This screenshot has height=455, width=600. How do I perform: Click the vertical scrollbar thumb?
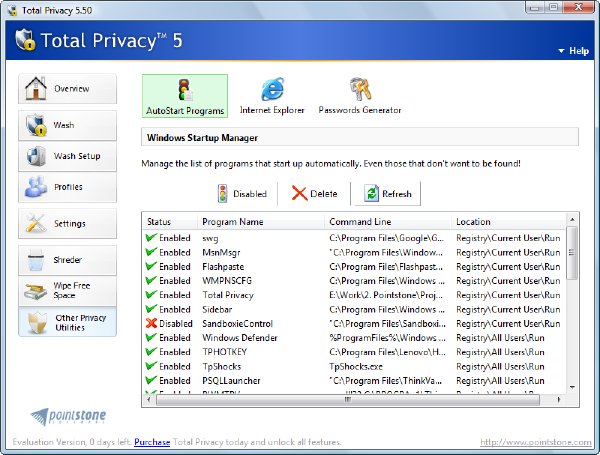(572, 253)
